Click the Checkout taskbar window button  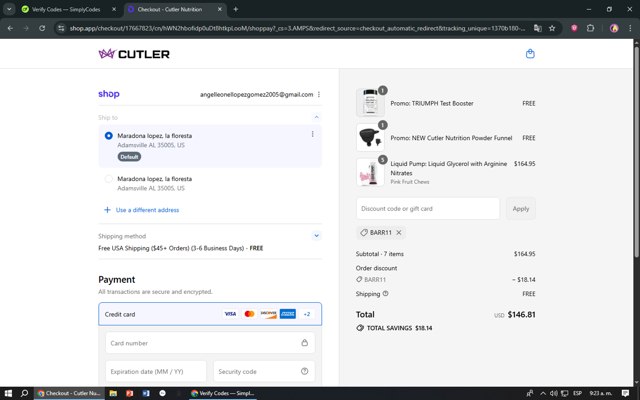[69, 393]
